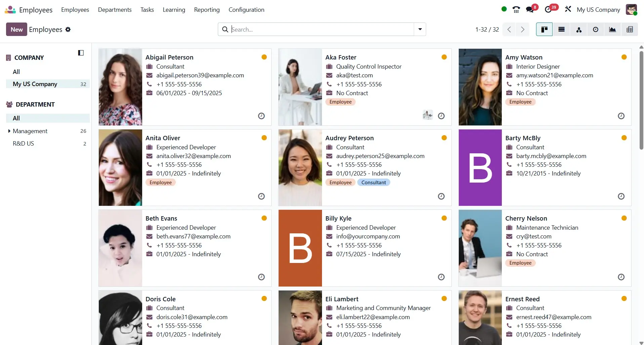Image resolution: width=644 pixels, height=345 pixels.
Task: Click the Consultant tag on Audrey Peterson
Action: pyautogui.click(x=373, y=183)
